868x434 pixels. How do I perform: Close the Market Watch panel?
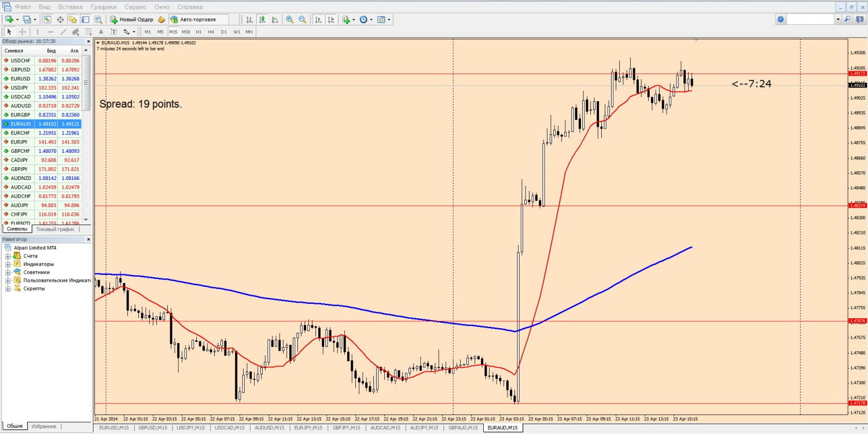click(x=89, y=42)
